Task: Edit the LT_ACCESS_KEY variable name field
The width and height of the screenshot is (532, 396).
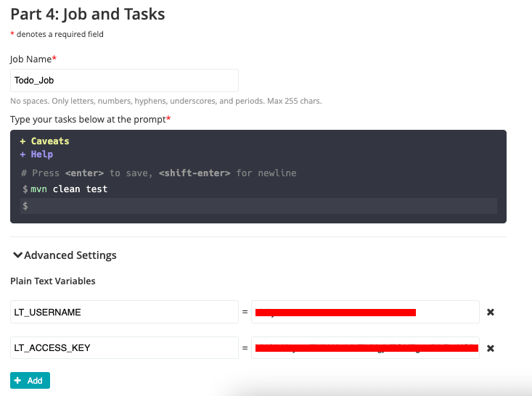Action: point(124,348)
